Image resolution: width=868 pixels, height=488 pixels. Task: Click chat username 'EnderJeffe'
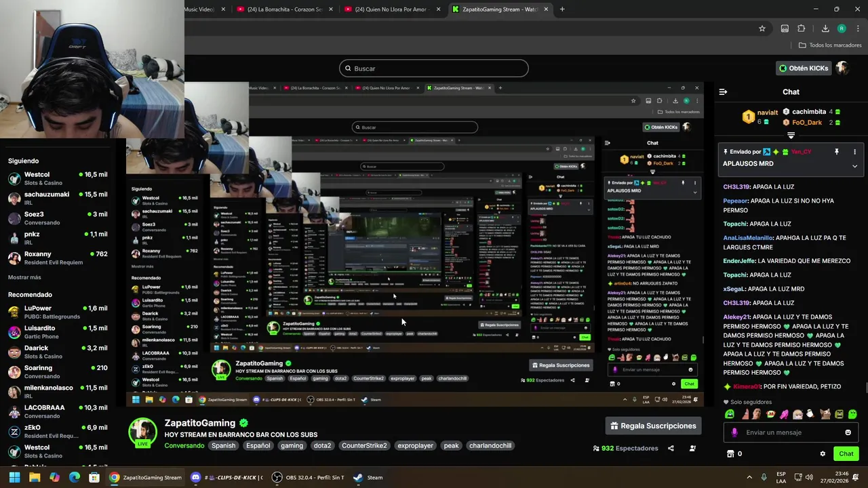tap(738, 261)
